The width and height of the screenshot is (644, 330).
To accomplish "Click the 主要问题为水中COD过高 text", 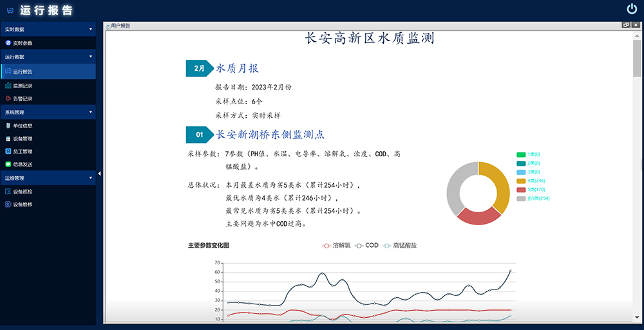I will point(266,224).
